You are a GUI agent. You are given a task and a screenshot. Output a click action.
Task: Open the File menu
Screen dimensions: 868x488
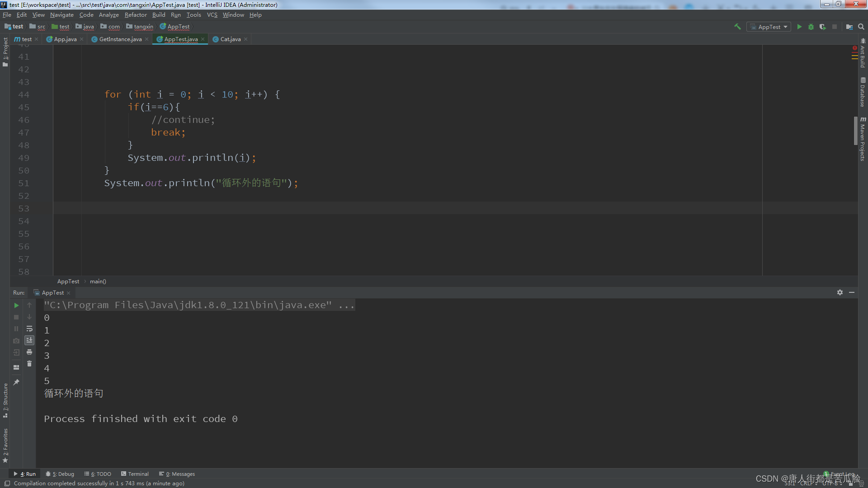click(7, 15)
